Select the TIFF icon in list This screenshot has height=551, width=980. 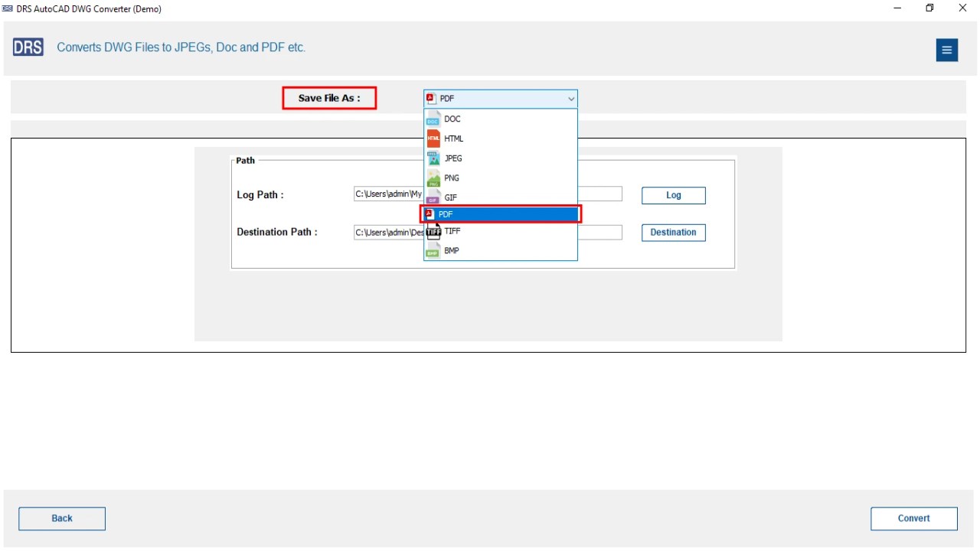(x=433, y=231)
